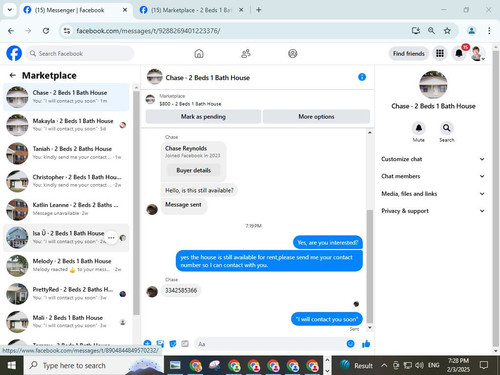
Task: Expand Customize chat section
Action: pos(433,159)
